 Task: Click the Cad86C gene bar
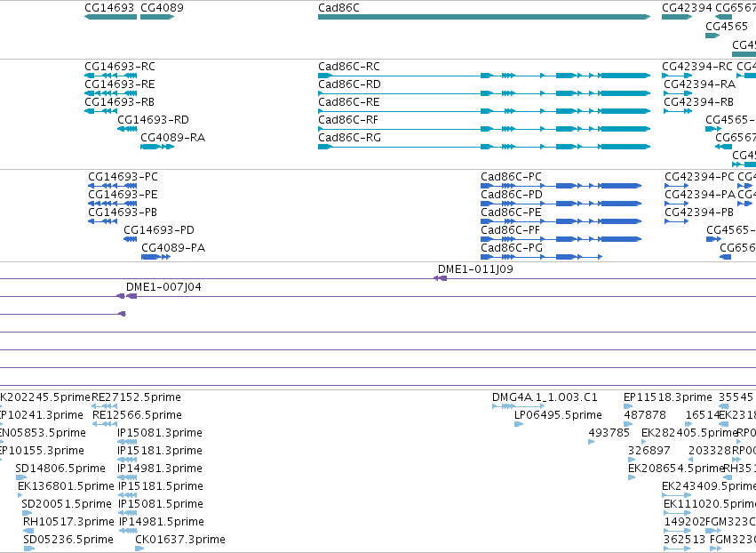484,17
